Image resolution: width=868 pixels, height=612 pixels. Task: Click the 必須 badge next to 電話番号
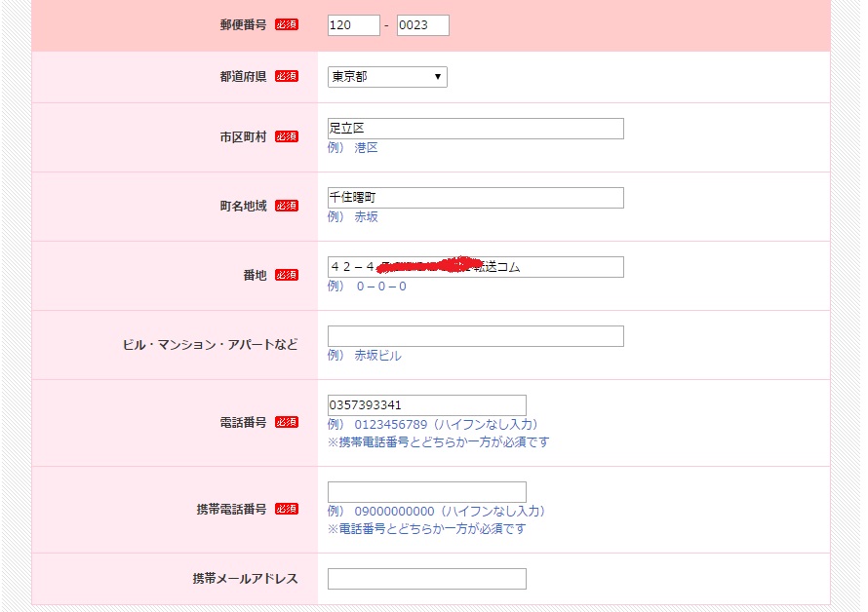pos(287,422)
